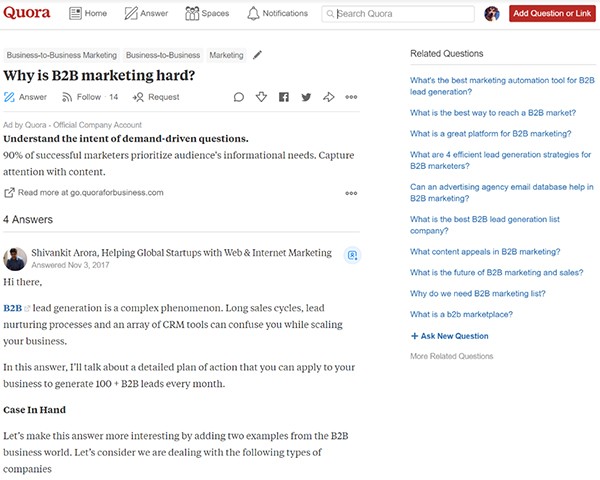Viewport: 600px width, 480px height.
Task: Downvote the question
Action: coord(261,97)
